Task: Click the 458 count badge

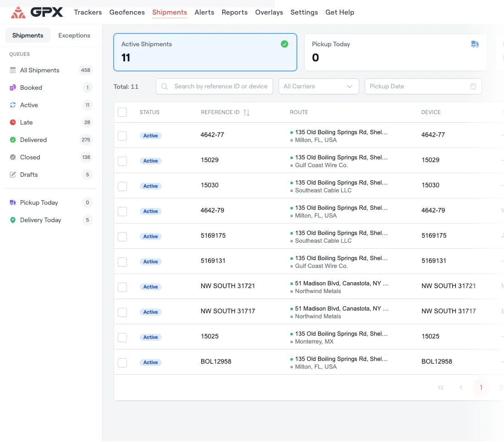Action: (86, 70)
